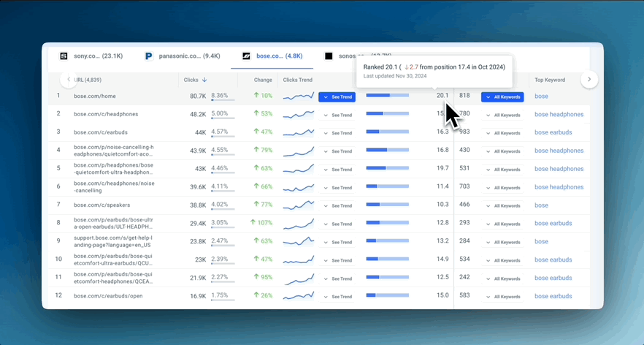This screenshot has height=345, width=644.
Task: Click the Clicks Trend column header
Action: pyautogui.click(x=298, y=80)
